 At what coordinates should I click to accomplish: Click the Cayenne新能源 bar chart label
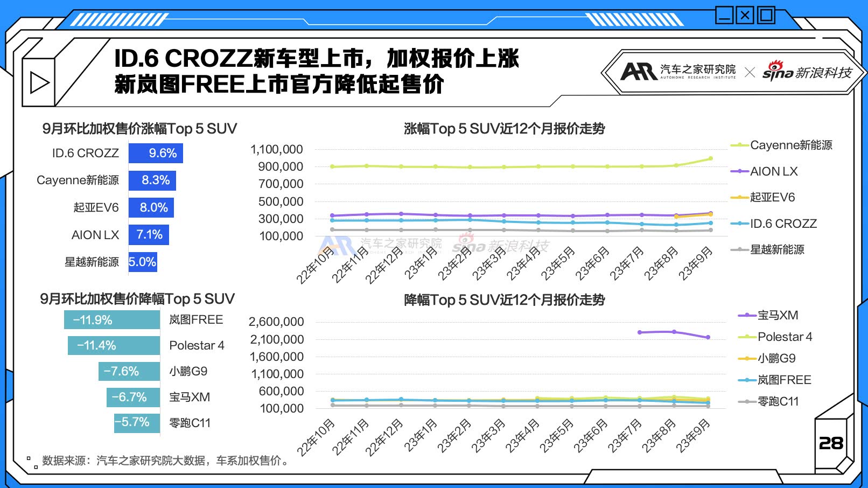[78, 180]
